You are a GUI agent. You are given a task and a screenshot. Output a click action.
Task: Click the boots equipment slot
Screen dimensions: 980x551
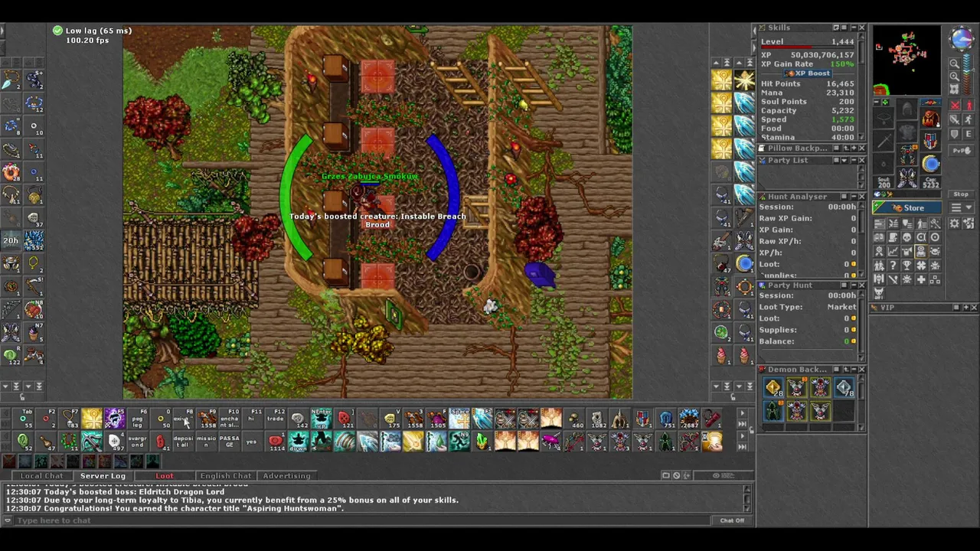coord(907,177)
